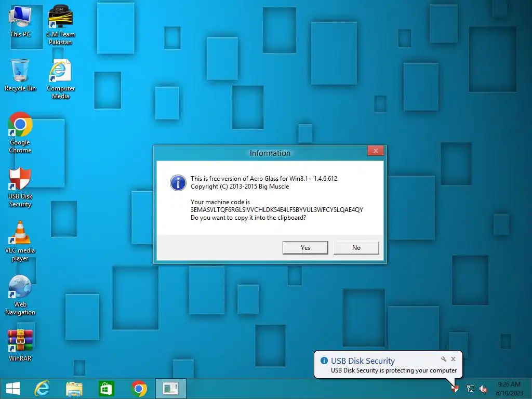This screenshot has height=399, width=532.
Task: Click the blue information icon in dialog
Action: (x=178, y=183)
